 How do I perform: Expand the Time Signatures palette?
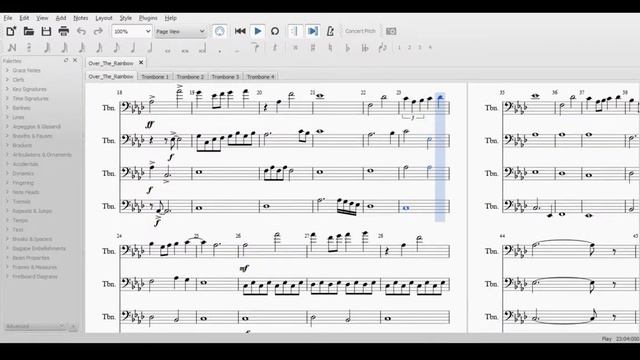30,98
